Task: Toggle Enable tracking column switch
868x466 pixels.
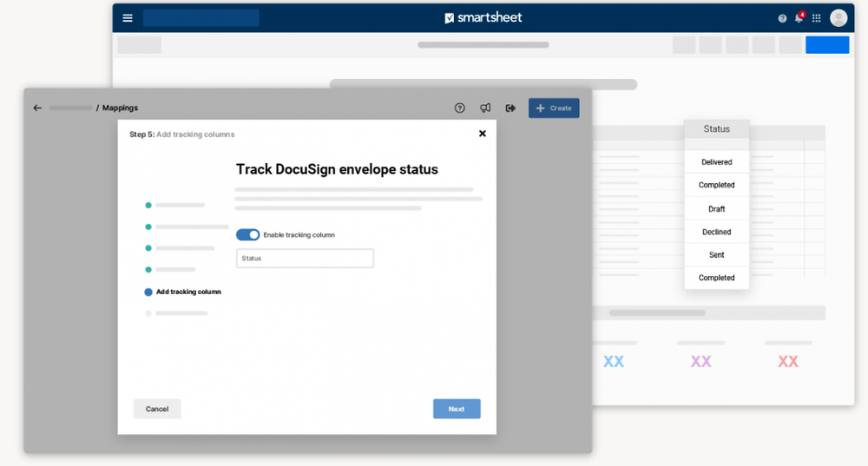Action: pyautogui.click(x=247, y=234)
